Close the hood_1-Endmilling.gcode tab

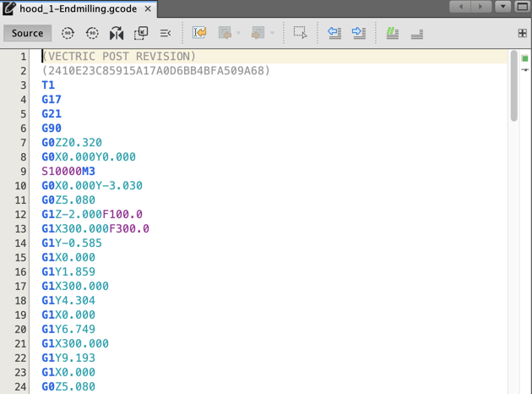[147, 8]
